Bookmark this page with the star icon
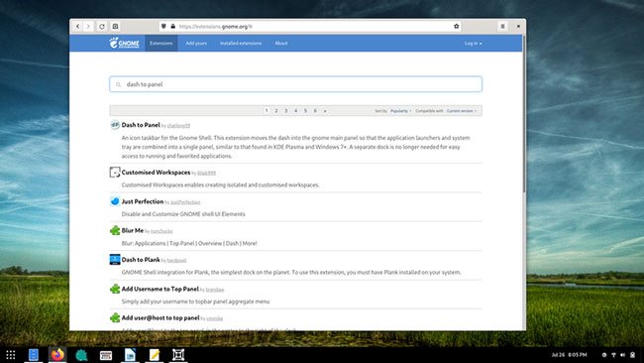Image resolution: width=644 pixels, height=363 pixels. [x=456, y=27]
